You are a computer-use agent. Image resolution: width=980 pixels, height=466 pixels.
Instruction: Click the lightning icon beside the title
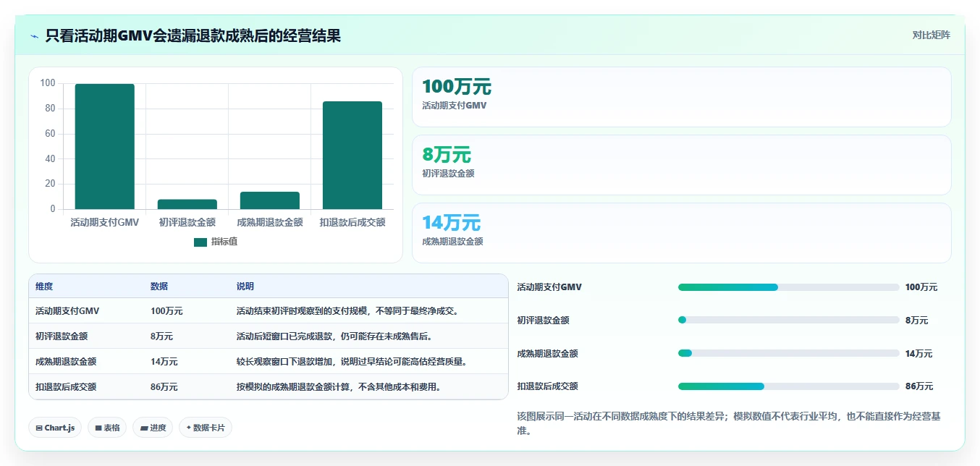pyautogui.click(x=34, y=36)
